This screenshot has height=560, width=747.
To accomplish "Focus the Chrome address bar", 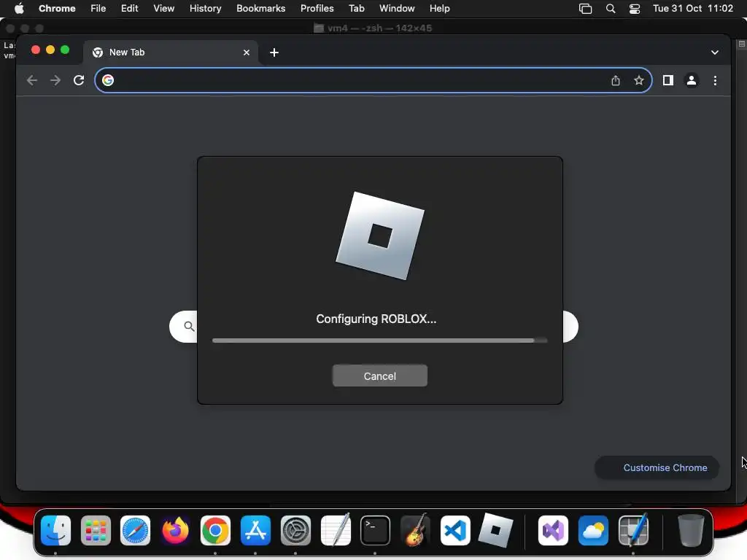I will [373, 80].
